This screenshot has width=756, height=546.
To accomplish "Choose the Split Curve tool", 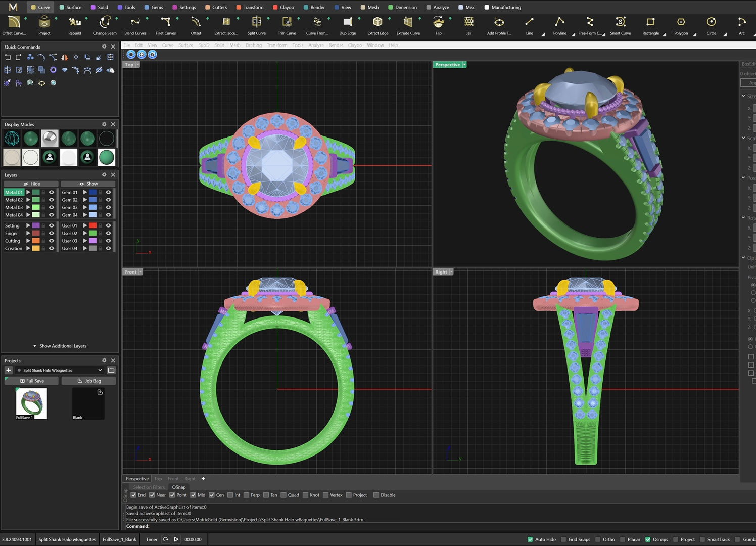I will click(x=256, y=22).
